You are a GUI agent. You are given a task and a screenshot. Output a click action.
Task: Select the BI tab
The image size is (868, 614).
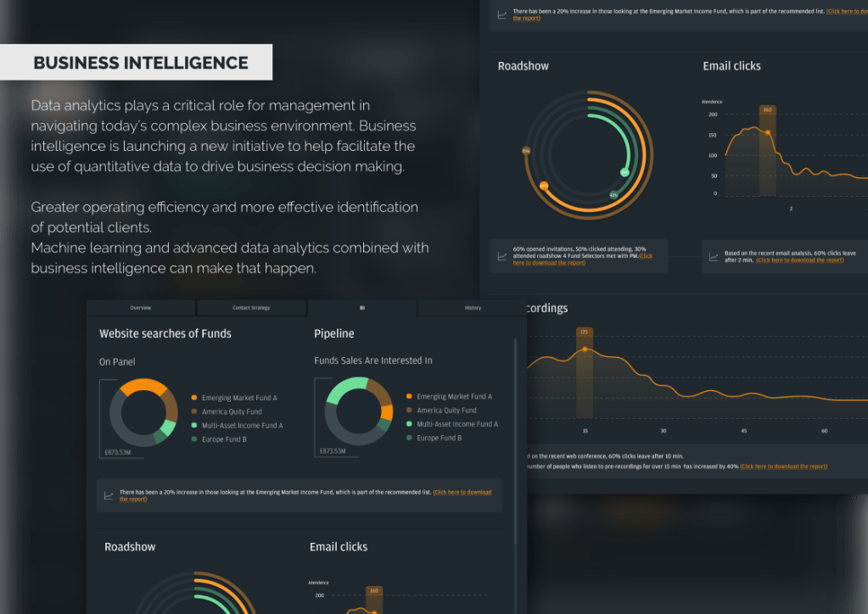point(362,308)
